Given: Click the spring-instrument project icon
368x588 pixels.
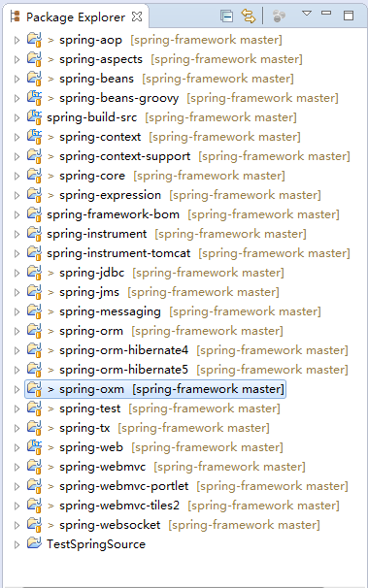Looking at the screenshot, I should (x=34, y=234).
